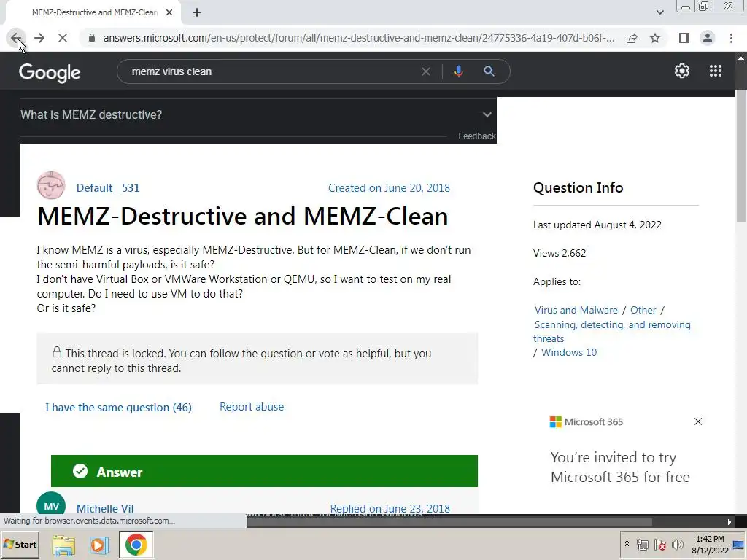
Task: Open the Google apps grid
Action: 716,71
